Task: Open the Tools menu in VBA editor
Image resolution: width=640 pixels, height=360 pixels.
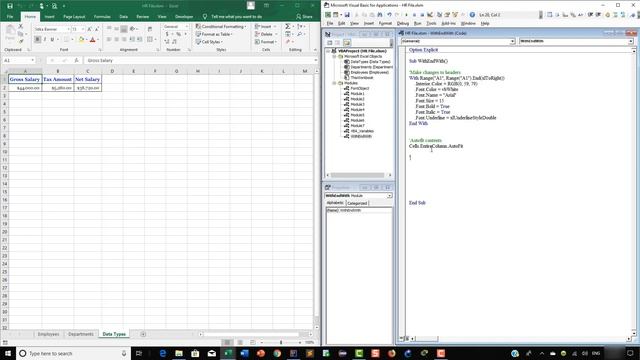Action: [431, 24]
